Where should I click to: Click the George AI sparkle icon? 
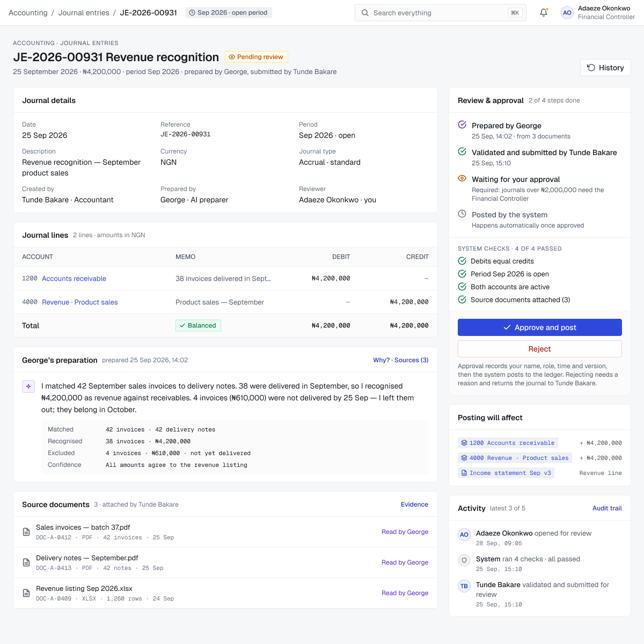[28, 386]
